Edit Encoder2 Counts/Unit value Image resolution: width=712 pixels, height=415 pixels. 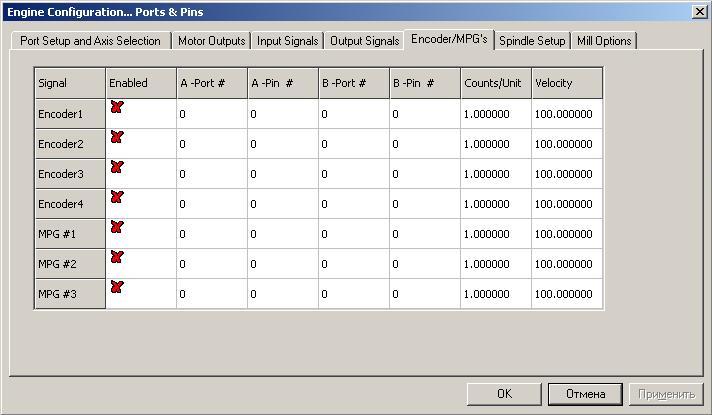coord(496,144)
